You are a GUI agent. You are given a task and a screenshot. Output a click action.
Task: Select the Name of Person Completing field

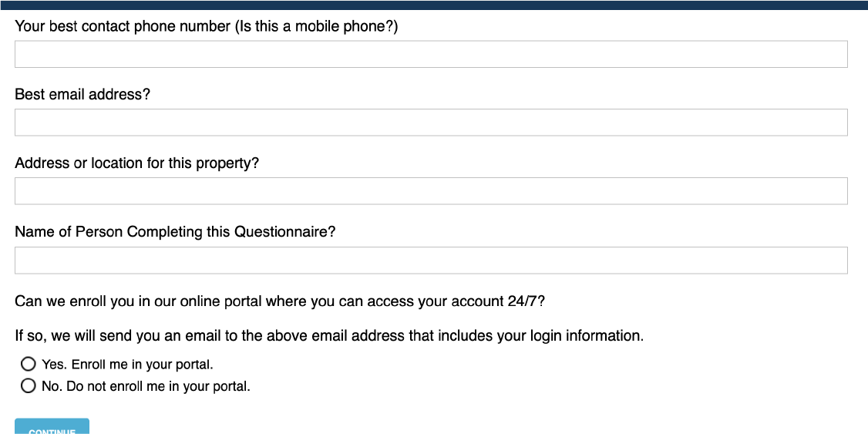pyautogui.click(x=431, y=261)
